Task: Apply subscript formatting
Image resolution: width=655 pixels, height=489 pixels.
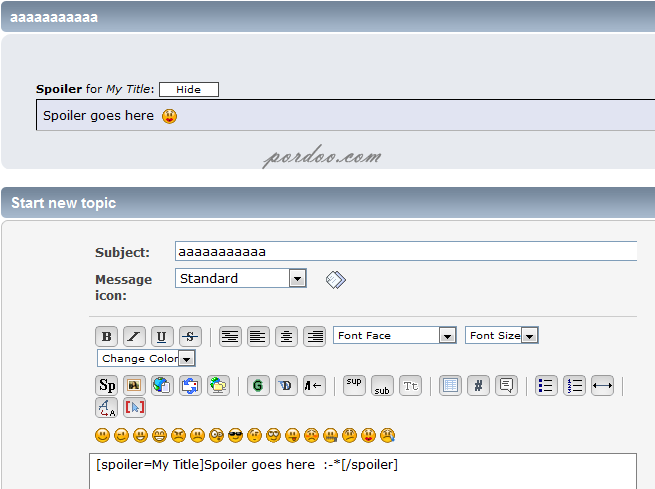Action: pos(382,385)
